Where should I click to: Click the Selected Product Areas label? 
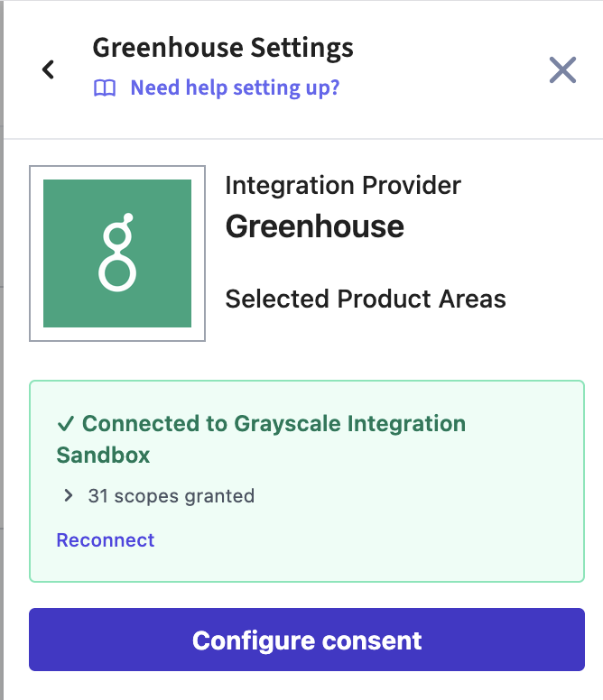pos(366,299)
